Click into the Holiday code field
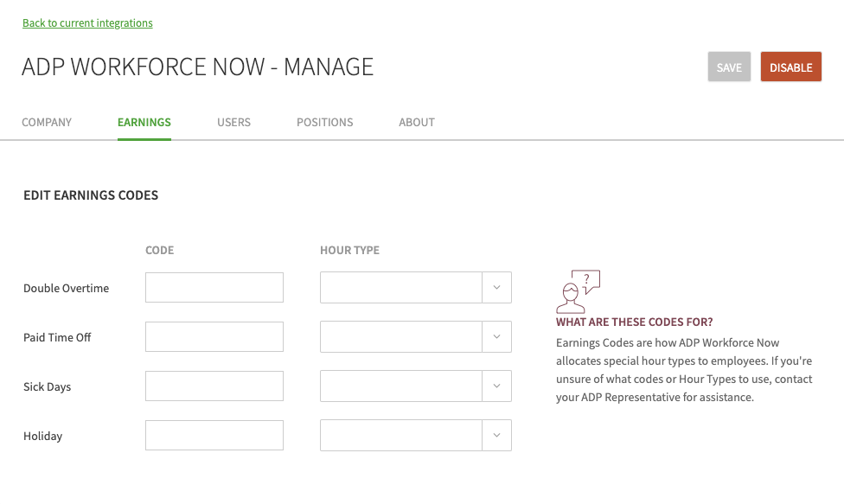Viewport: 844px width, 504px height. pos(214,435)
